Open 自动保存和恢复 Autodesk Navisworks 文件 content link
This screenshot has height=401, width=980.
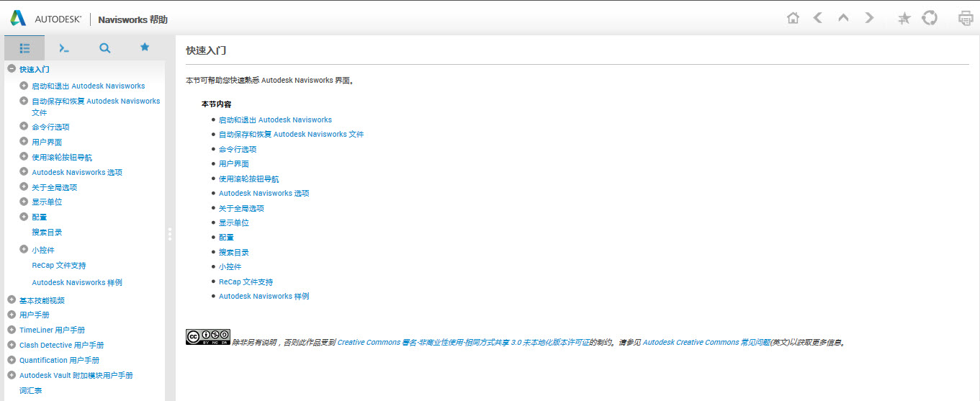[291, 135]
